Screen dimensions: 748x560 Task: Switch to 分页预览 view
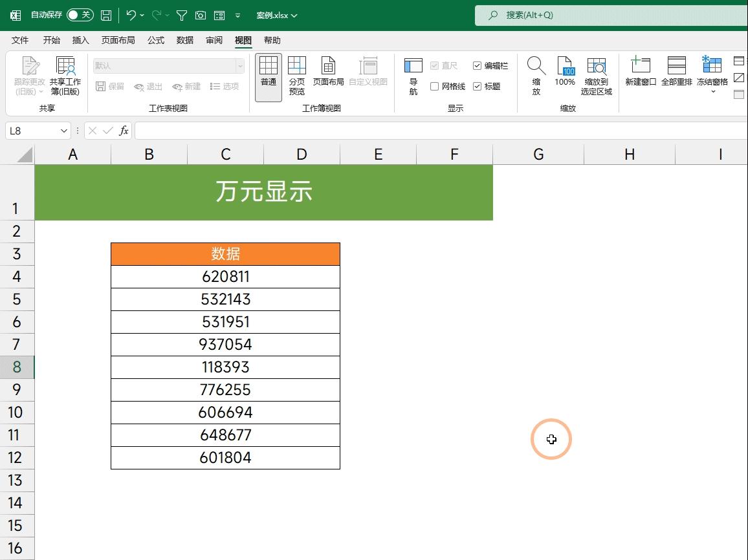pyautogui.click(x=297, y=73)
